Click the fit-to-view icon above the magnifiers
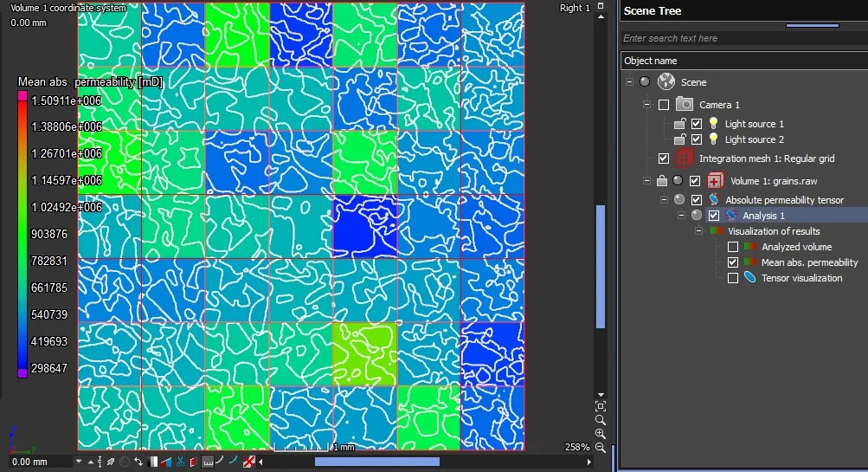The image size is (868, 472). [600, 406]
